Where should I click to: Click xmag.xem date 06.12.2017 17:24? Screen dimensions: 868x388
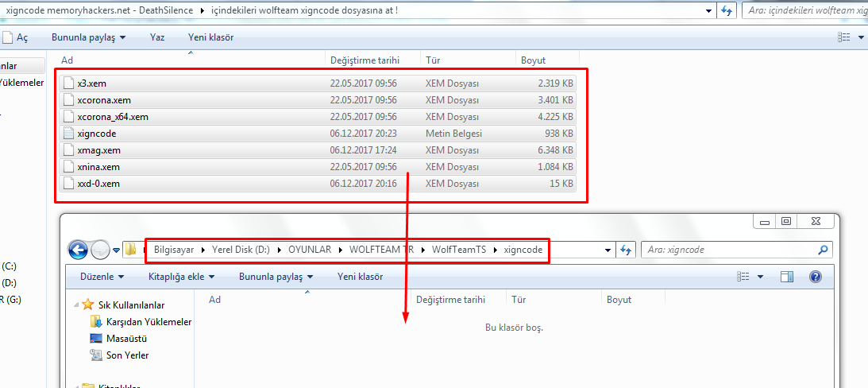(x=363, y=150)
